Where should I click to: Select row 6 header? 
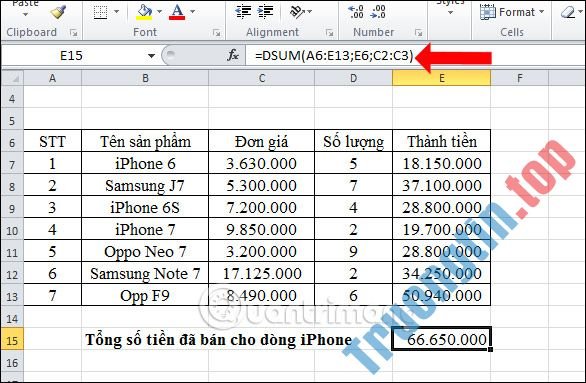(x=12, y=142)
